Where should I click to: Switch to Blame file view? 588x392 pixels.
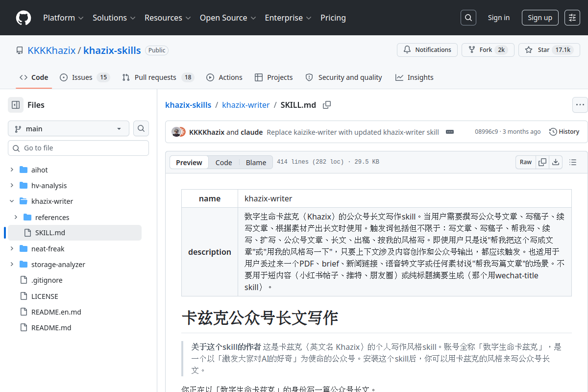pos(256,163)
